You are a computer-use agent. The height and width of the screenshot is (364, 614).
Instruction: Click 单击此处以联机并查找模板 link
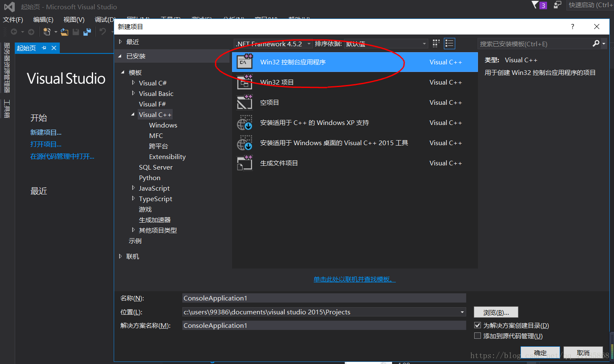[x=355, y=279]
